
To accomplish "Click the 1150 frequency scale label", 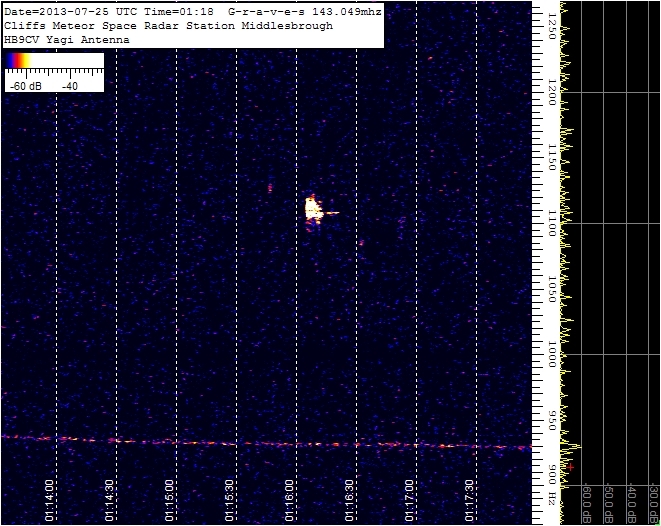I will (552, 157).
